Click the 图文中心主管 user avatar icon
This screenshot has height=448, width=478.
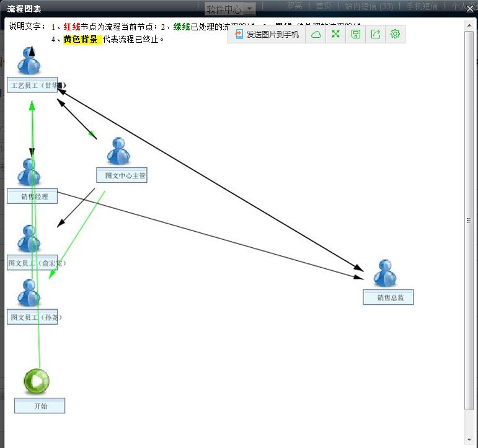pyautogui.click(x=118, y=151)
